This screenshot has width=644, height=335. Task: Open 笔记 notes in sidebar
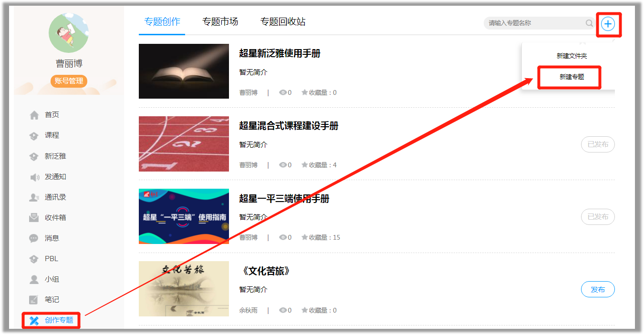(x=52, y=300)
